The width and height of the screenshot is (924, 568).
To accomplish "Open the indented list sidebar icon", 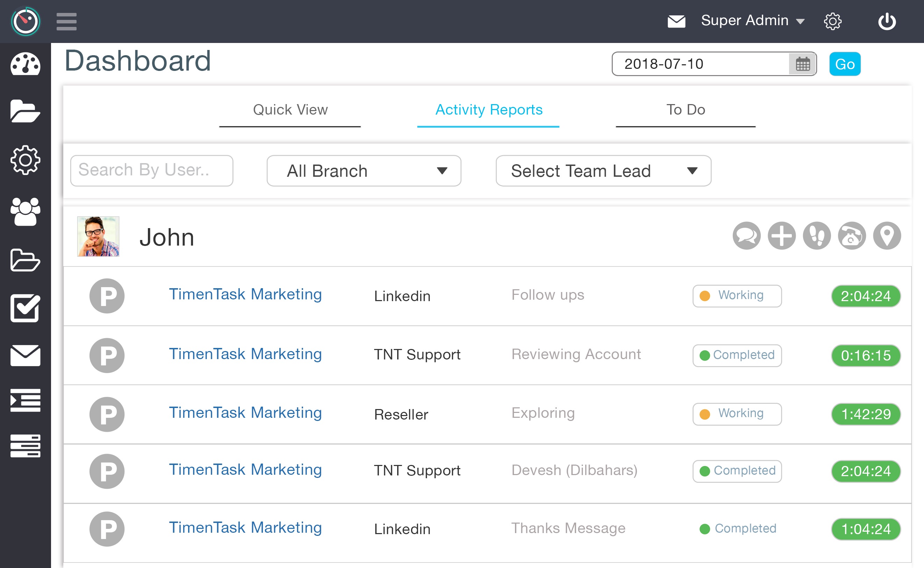I will (x=26, y=400).
